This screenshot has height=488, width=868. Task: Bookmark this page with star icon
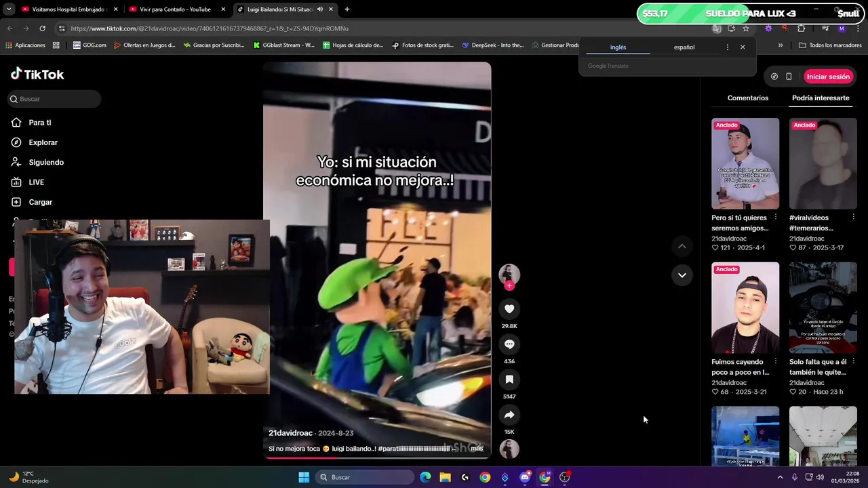[x=746, y=28]
